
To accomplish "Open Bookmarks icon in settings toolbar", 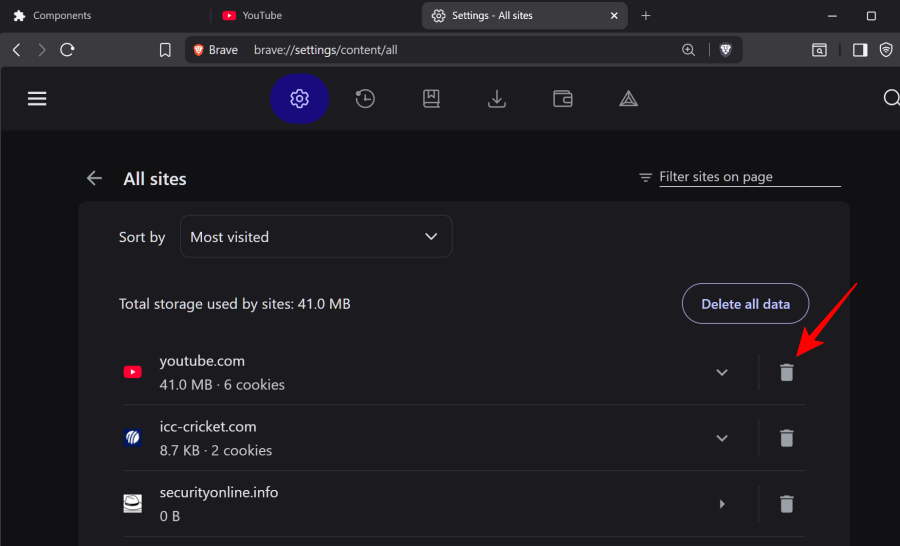I will pos(431,98).
